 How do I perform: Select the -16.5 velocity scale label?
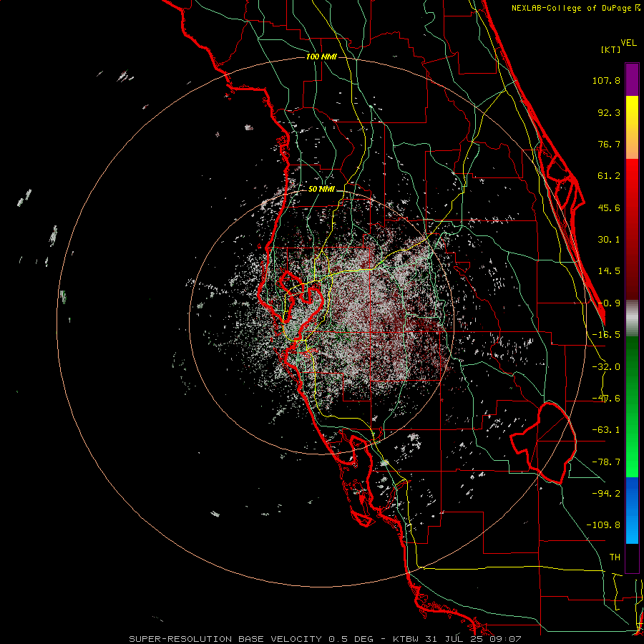[x=606, y=335]
